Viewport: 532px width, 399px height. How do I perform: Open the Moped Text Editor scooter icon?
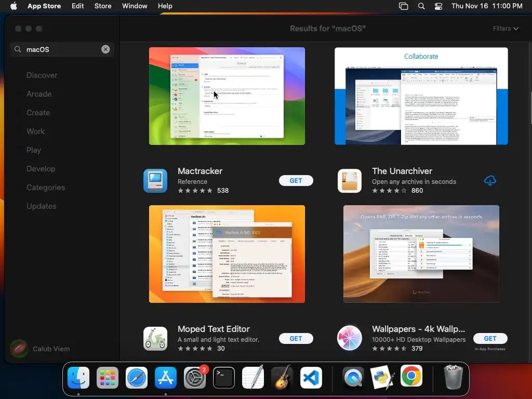click(155, 339)
